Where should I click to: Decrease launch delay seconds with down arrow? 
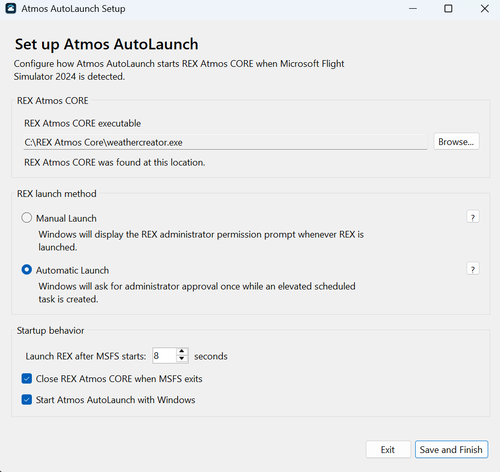pos(182,359)
